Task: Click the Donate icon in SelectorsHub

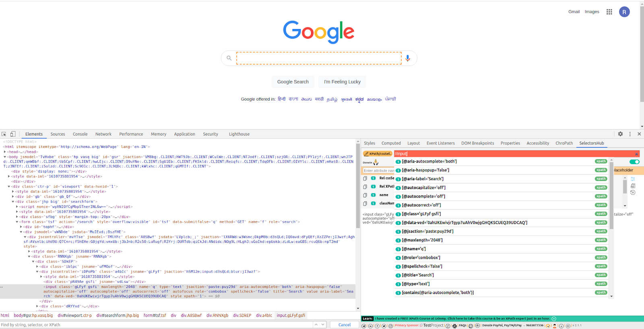Action: 376,162
